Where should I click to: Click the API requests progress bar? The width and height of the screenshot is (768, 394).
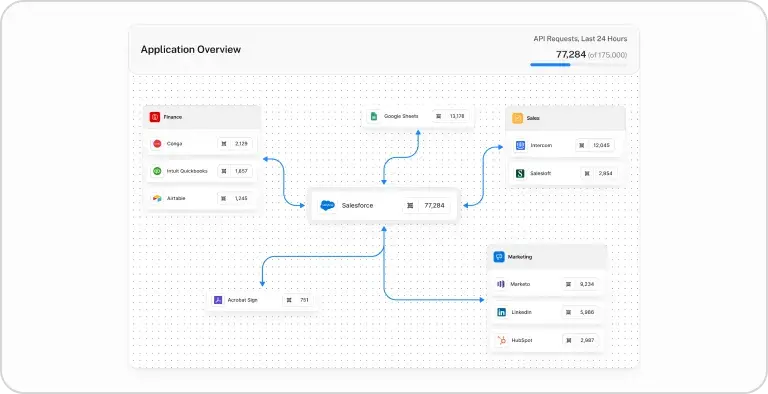tap(578, 65)
